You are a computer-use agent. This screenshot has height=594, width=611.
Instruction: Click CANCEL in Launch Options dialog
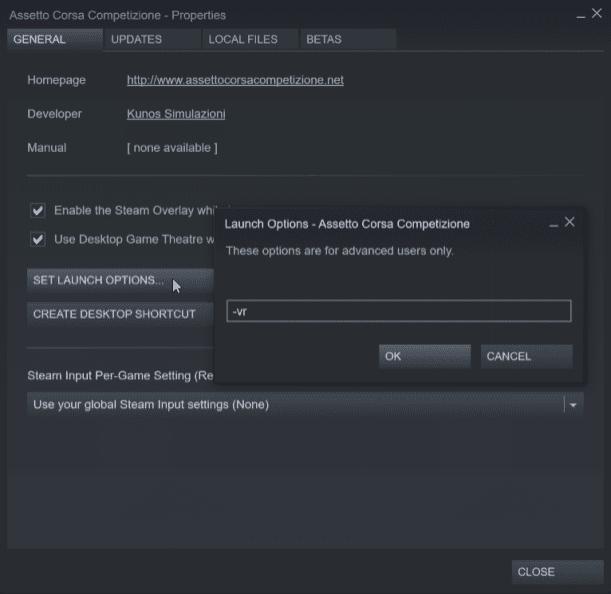(526, 356)
